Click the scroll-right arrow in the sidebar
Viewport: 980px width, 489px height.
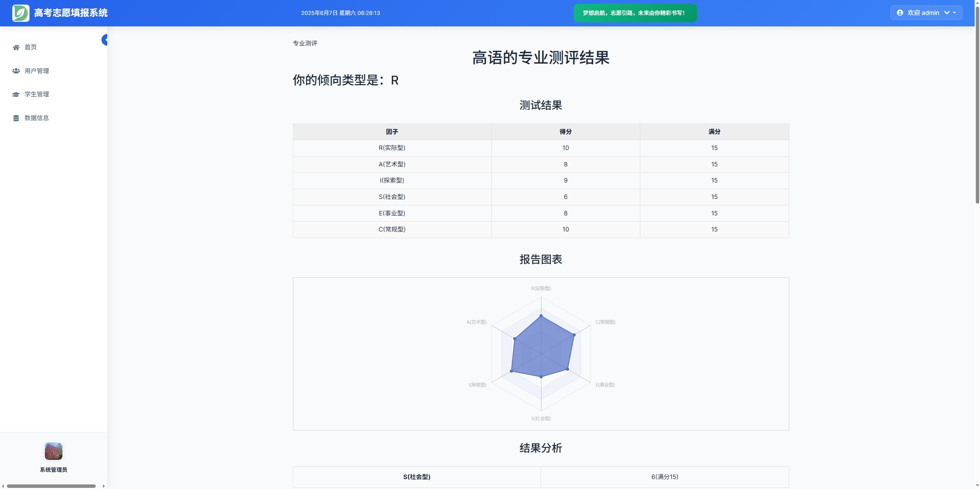[x=104, y=486]
